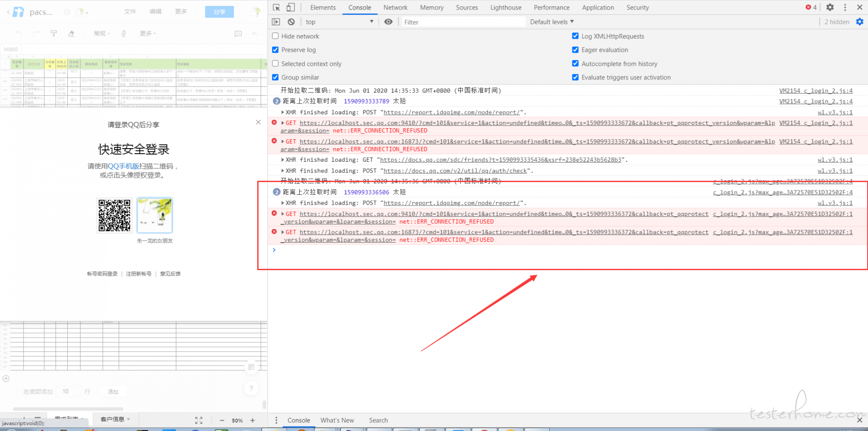The image size is (868, 431).
Task: Click the eraser clear-format icon
Action: click(71, 33)
